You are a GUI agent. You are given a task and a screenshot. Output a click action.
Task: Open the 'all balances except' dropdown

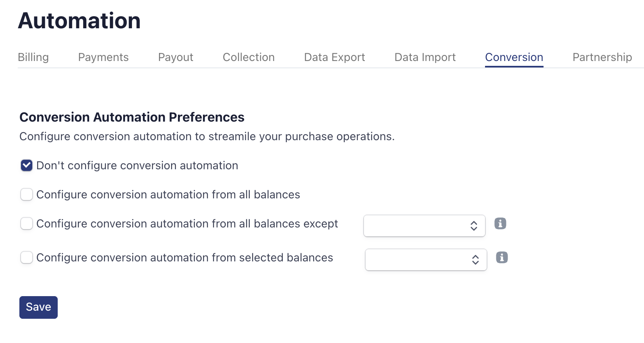click(x=424, y=226)
